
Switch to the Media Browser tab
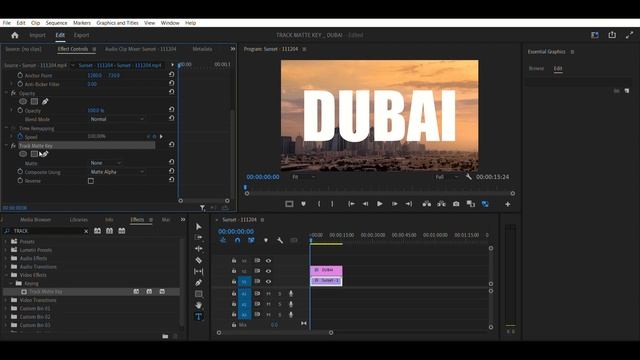36,220
